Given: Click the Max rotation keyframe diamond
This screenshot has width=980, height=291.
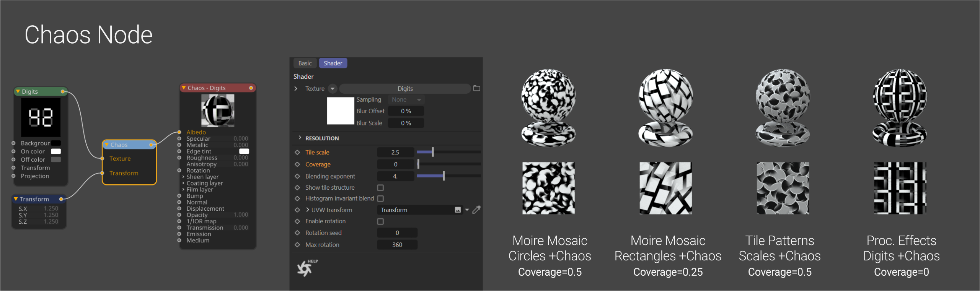Looking at the screenshot, I should tap(297, 245).
